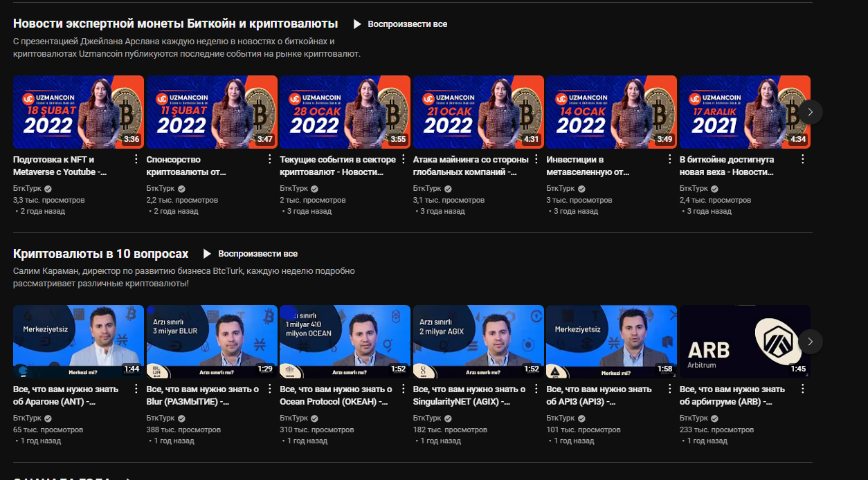This screenshot has height=480, width=868.
Task: Open options menu for "Подготовка к NFT и Metaverse" video
Action: (x=136, y=160)
